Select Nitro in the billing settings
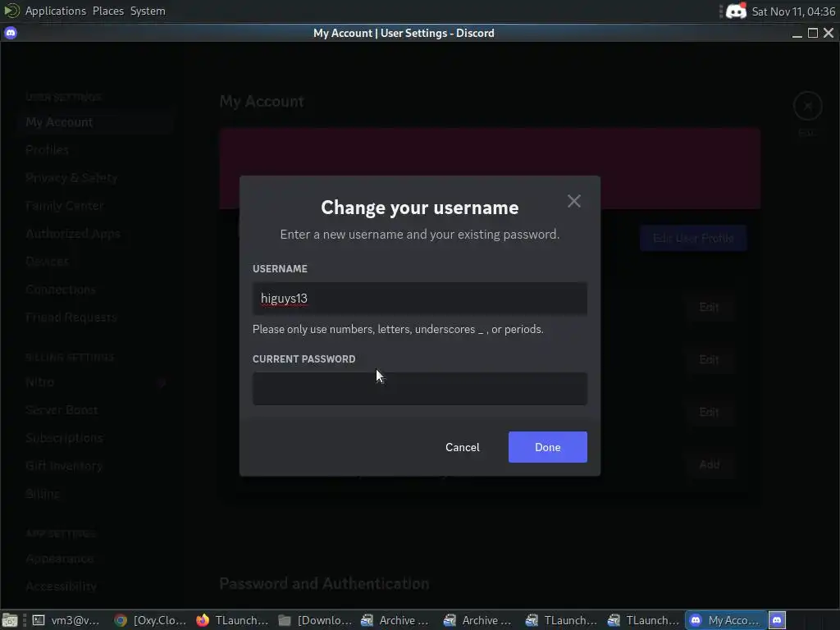Screen dimensions: 840x630 [94, 382]
